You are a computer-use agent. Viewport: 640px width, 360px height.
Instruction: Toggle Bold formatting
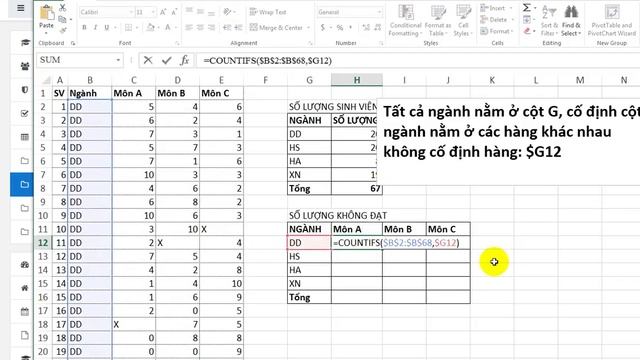click(84, 27)
